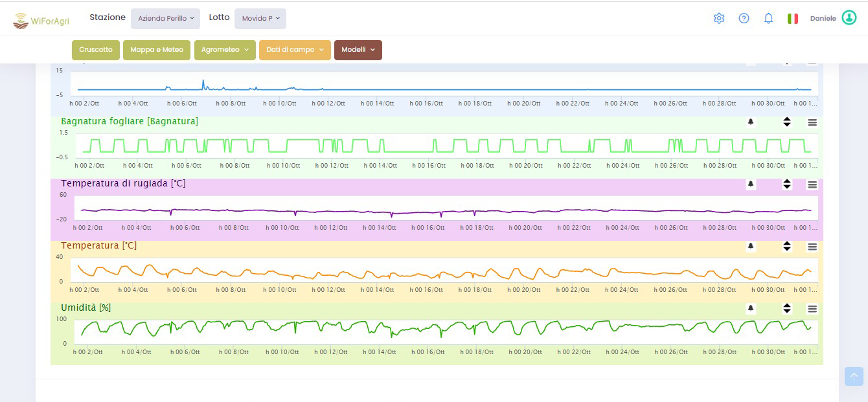Click the WiForAgri logo
Image resolution: width=868 pixels, height=402 pixels.
(x=41, y=21)
